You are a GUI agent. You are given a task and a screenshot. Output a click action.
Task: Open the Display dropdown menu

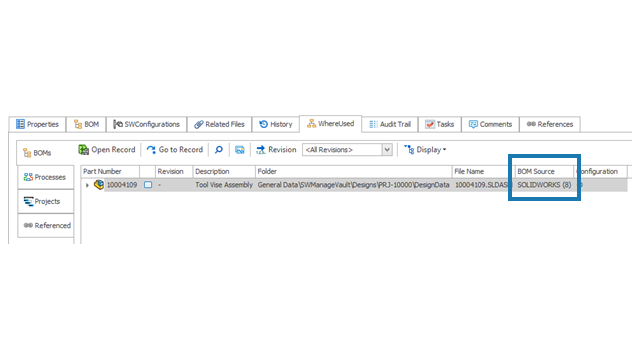click(x=425, y=150)
